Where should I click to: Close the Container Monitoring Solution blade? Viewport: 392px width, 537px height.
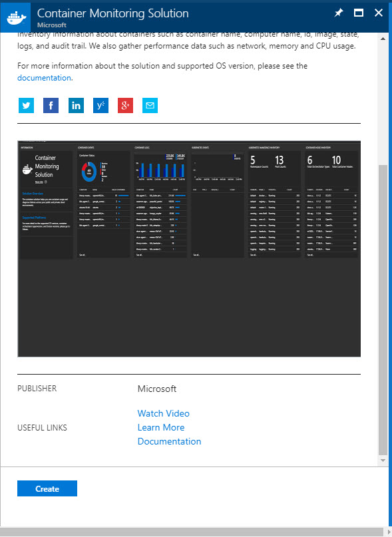pyautogui.click(x=379, y=13)
